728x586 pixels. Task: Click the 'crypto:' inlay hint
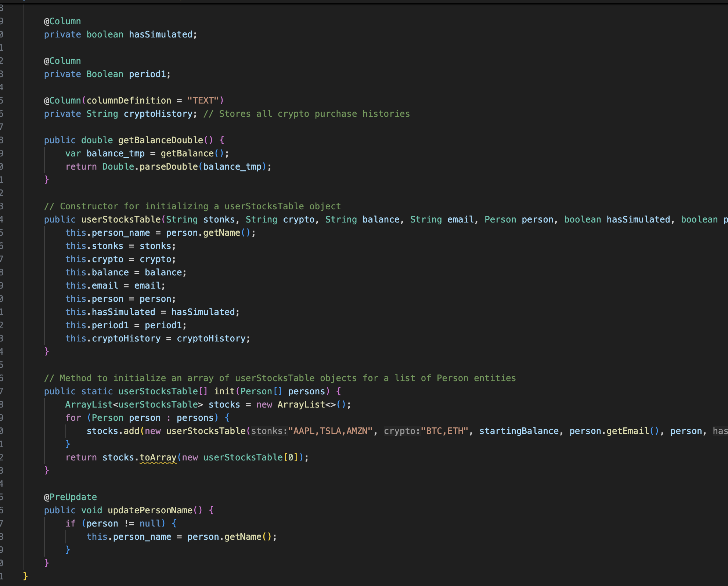402,431
